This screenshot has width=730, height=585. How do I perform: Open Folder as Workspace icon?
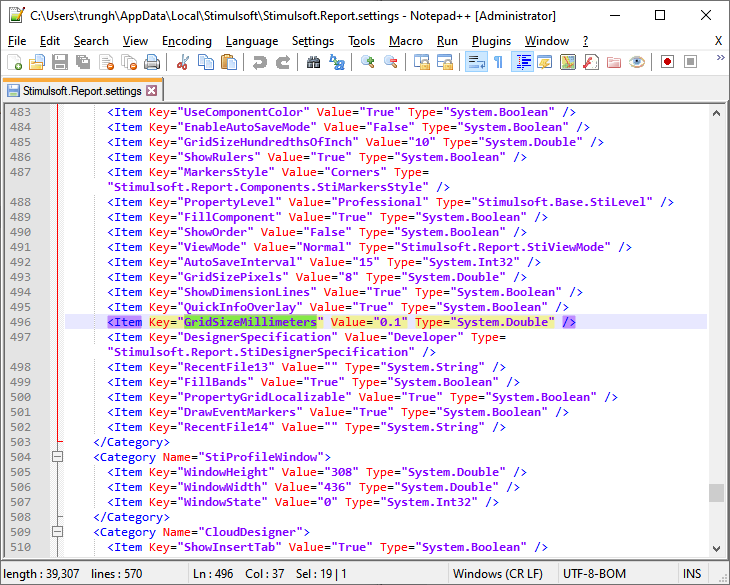coord(614,62)
